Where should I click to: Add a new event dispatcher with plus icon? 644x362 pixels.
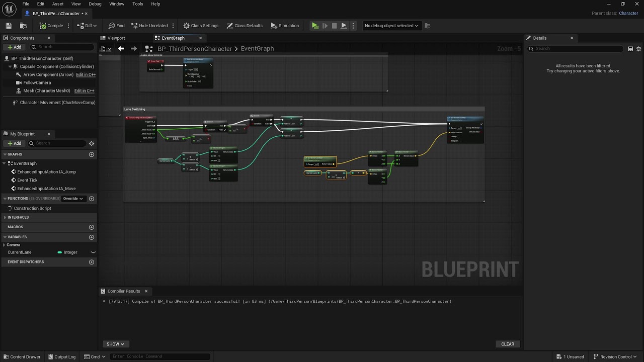(x=92, y=262)
